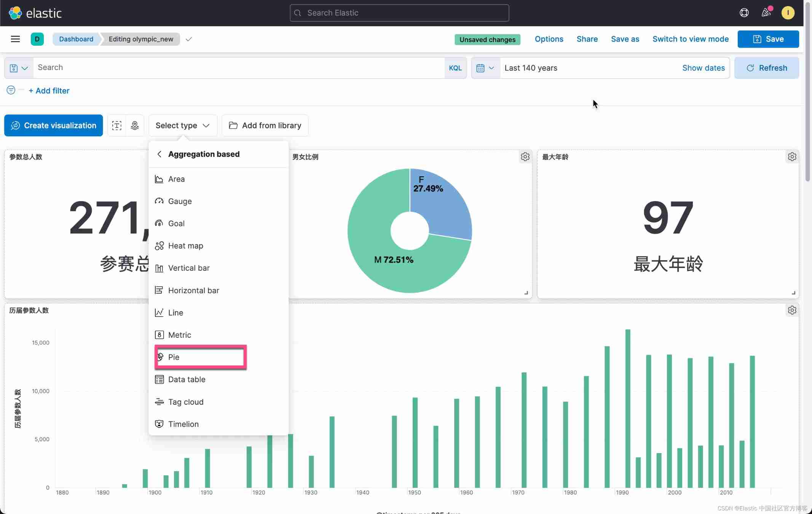The width and height of the screenshot is (812, 514).
Task: Toggle the KQL query language switch
Action: [455, 68]
